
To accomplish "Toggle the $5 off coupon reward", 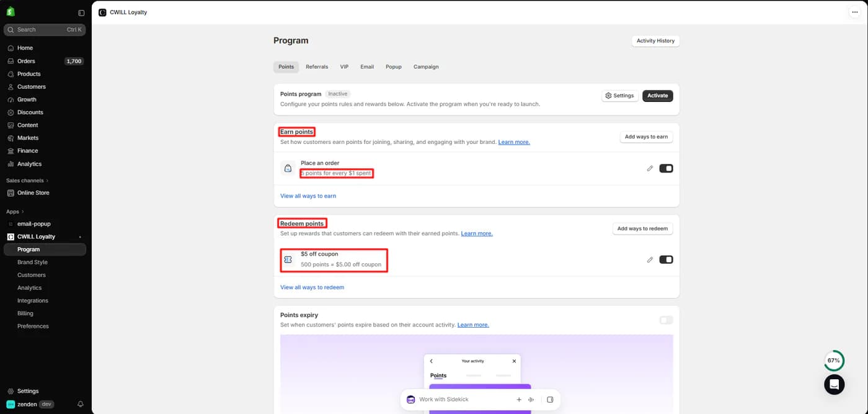I will pyautogui.click(x=666, y=259).
